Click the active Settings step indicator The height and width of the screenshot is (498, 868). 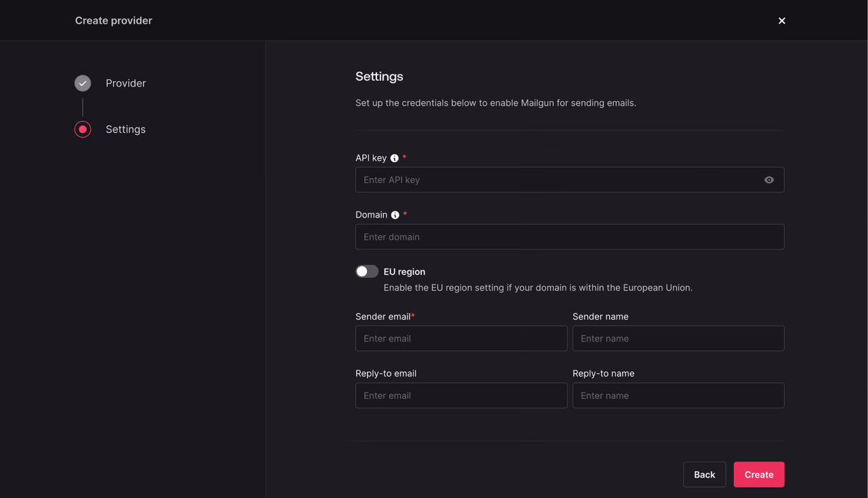point(83,129)
